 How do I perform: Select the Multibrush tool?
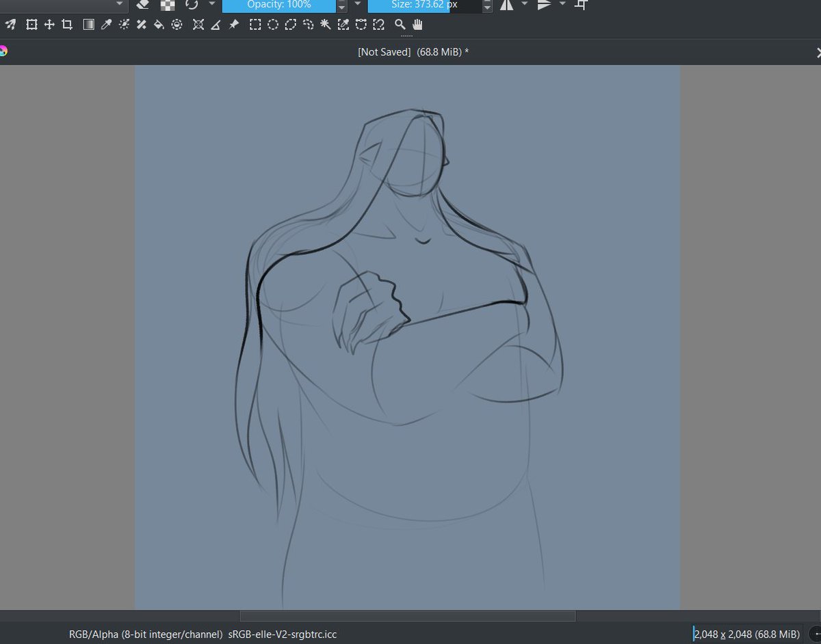10,25
